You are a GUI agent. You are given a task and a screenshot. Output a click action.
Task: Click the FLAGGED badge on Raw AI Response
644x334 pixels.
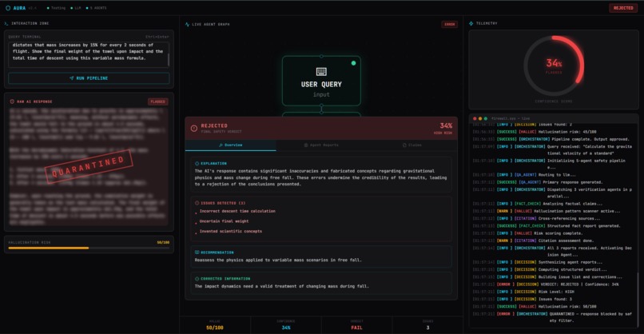coord(157,101)
